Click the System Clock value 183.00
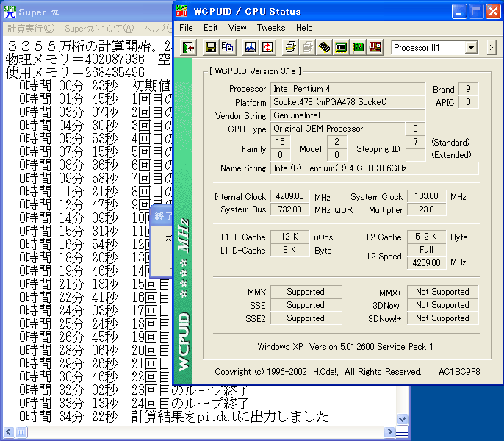504x441 pixels. click(426, 196)
